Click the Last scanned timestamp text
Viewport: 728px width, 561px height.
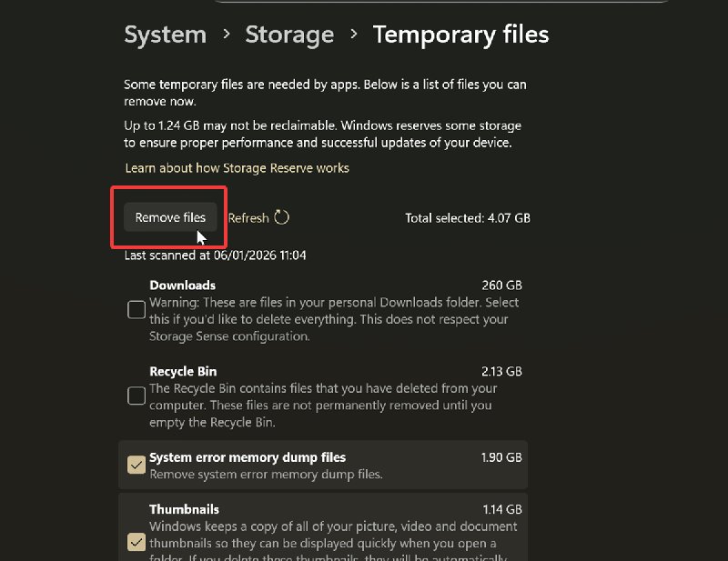click(x=215, y=255)
